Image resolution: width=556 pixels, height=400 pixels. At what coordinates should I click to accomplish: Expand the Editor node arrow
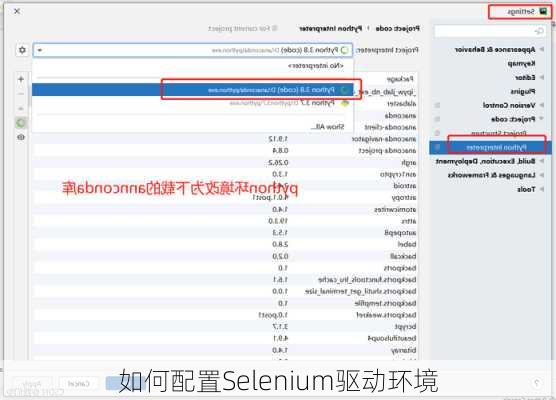coord(541,77)
